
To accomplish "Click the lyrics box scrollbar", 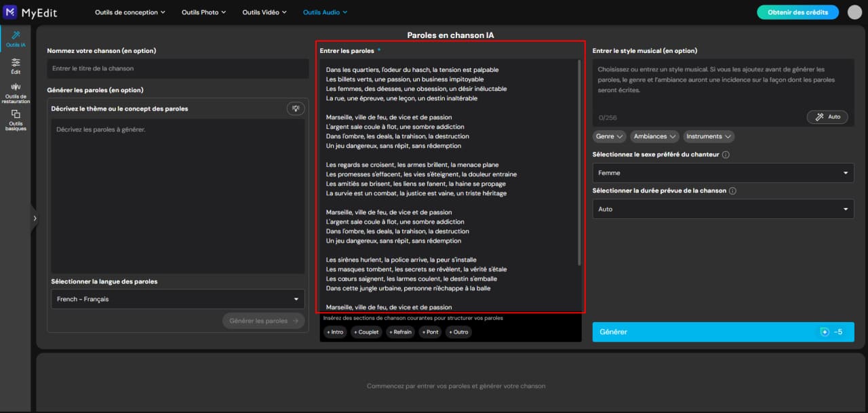I will pos(579,163).
